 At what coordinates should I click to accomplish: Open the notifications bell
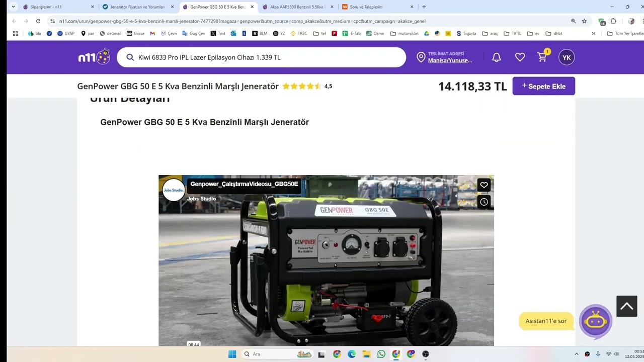pyautogui.click(x=497, y=57)
